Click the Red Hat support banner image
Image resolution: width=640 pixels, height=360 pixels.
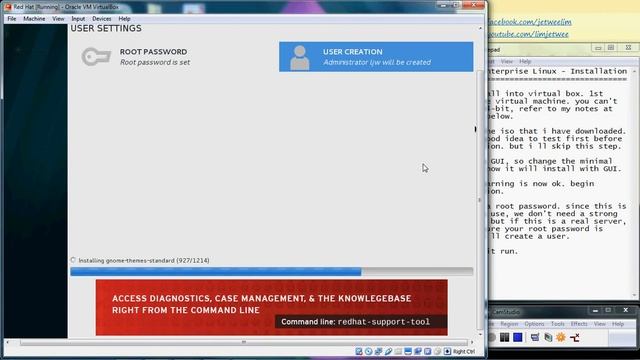click(x=271, y=307)
